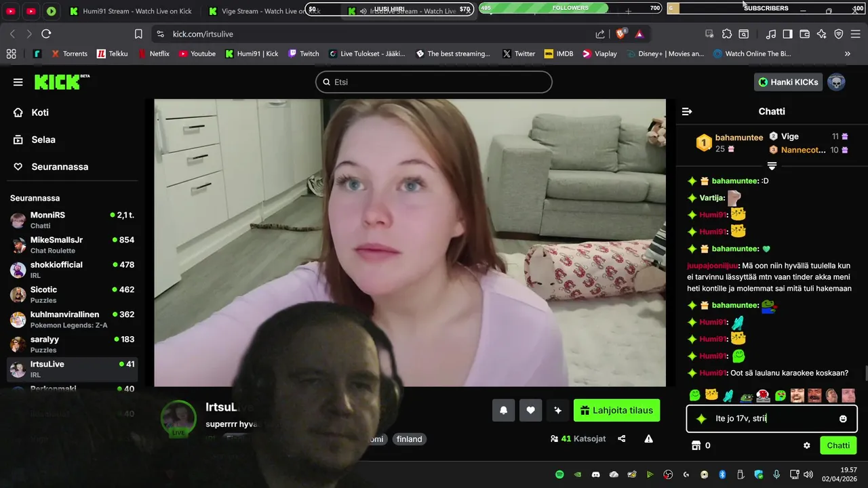Viewport: 868px width, 488px height.
Task: Insert green blob emote from quick bar
Action: click(x=694, y=395)
